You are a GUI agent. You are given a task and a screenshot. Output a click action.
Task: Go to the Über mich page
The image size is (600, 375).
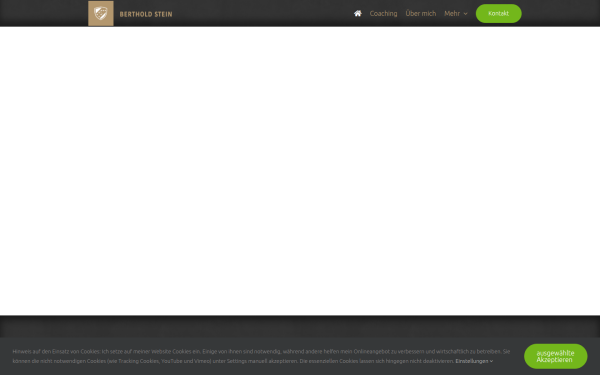421,13
